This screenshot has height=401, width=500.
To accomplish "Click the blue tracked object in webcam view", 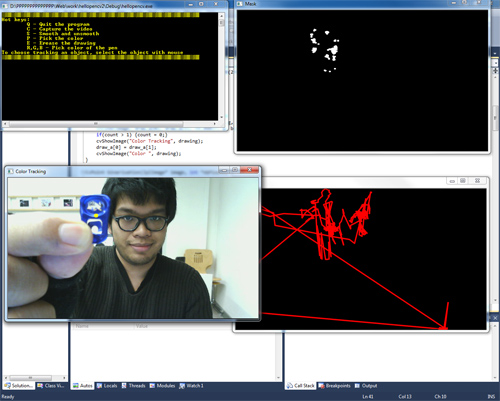I will coord(95,218).
